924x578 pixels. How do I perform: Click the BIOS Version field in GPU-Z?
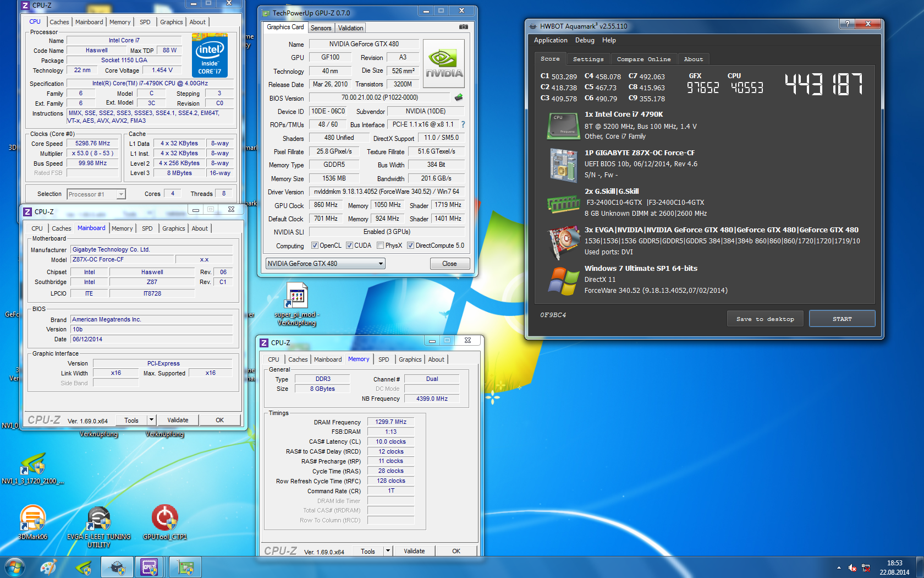pyautogui.click(x=380, y=97)
